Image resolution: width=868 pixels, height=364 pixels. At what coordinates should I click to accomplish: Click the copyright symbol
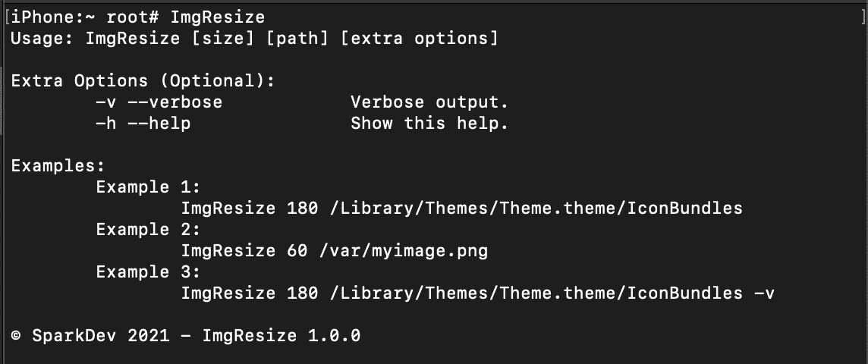click(x=16, y=336)
